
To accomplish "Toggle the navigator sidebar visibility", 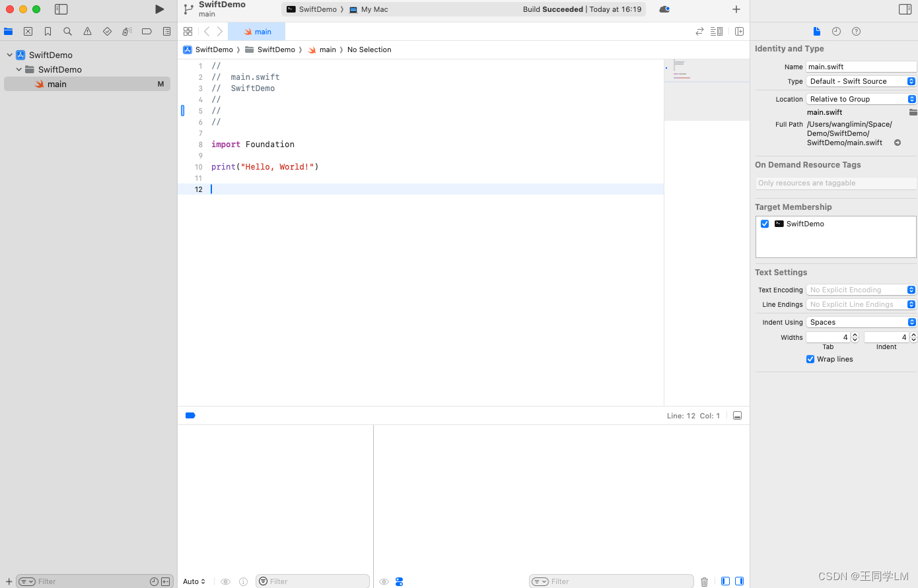I will pos(61,9).
